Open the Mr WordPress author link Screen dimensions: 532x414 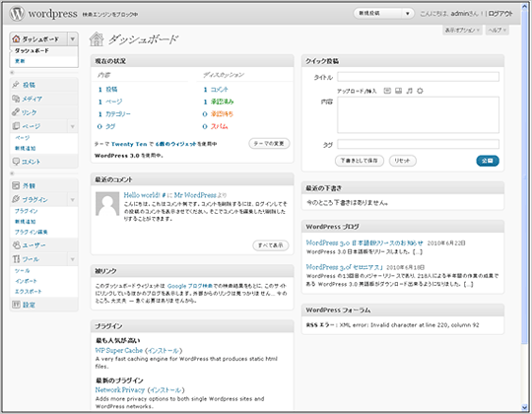(x=195, y=195)
